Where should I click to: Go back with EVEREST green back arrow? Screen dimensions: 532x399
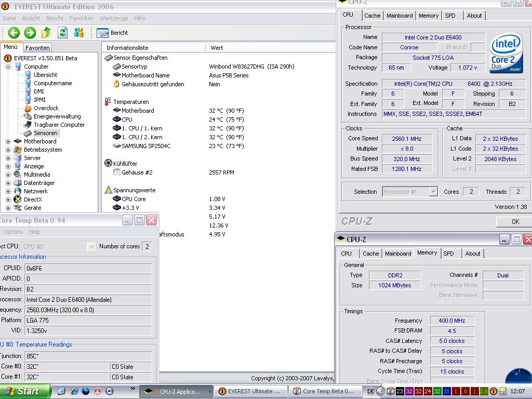coord(14,33)
